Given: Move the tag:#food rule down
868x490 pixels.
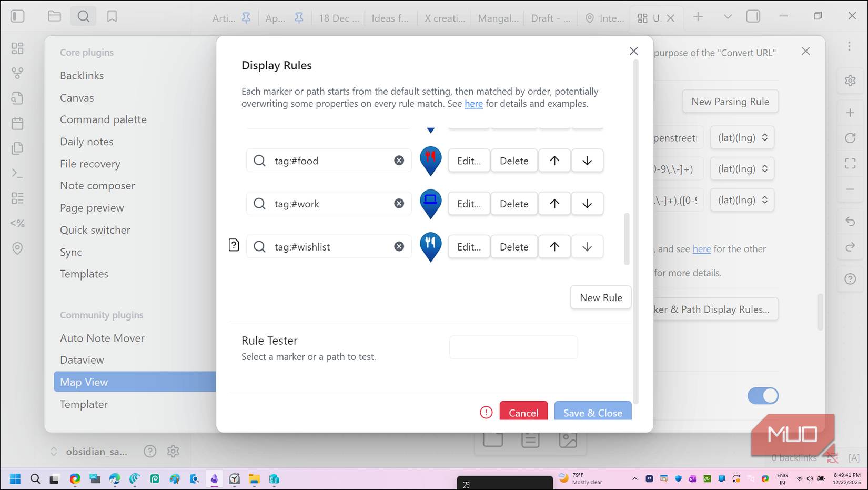Looking at the screenshot, I should point(587,161).
